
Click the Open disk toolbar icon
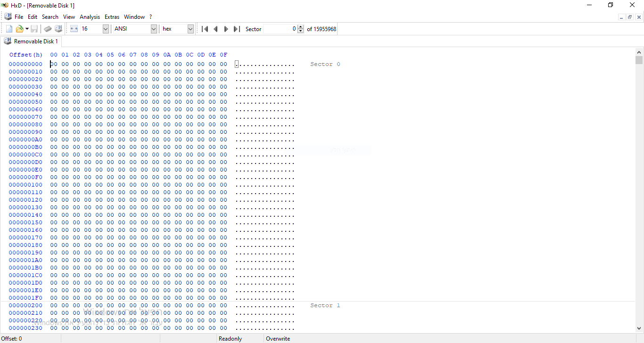coord(58,29)
